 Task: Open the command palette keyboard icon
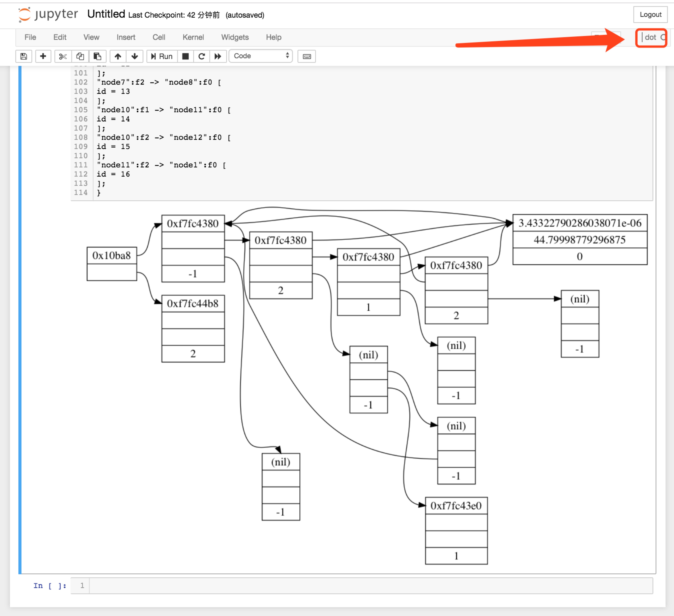(307, 56)
